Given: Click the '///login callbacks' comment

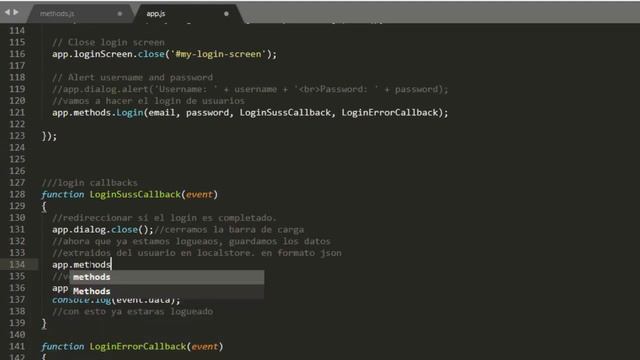Looking at the screenshot, I should (89, 182).
